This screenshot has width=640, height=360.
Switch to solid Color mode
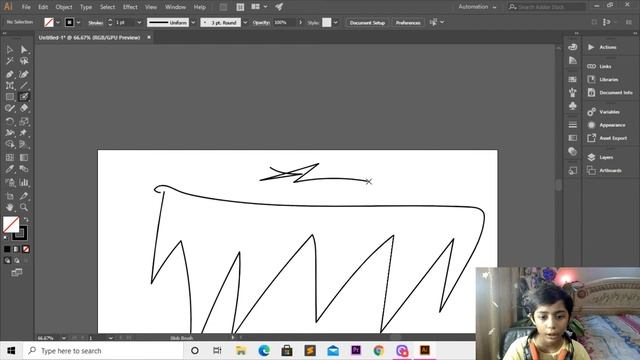tap(7, 249)
